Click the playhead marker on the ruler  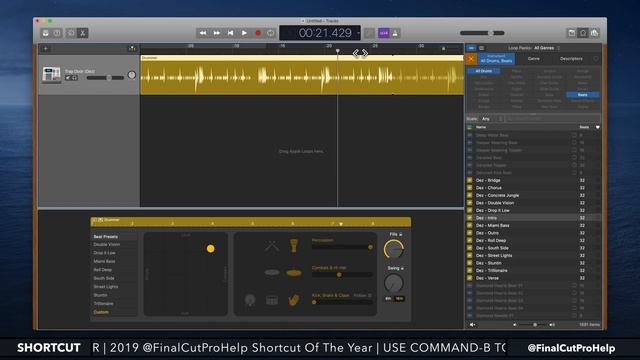tap(338, 51)
